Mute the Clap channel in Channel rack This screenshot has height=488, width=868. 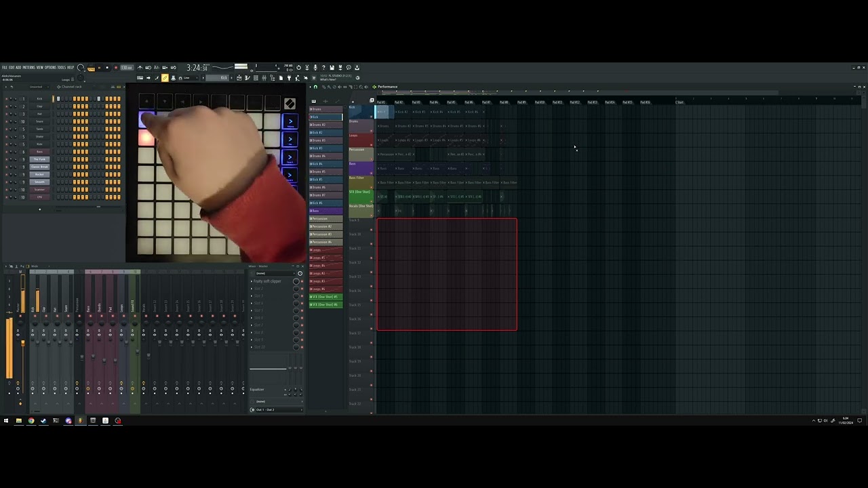coord(7,106)
